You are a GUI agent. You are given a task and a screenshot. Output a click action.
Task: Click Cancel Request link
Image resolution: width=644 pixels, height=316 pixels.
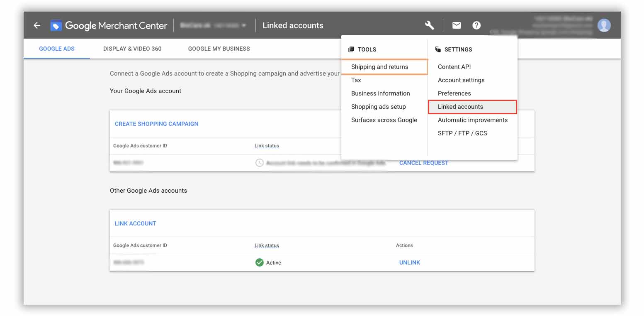(424, 163)
